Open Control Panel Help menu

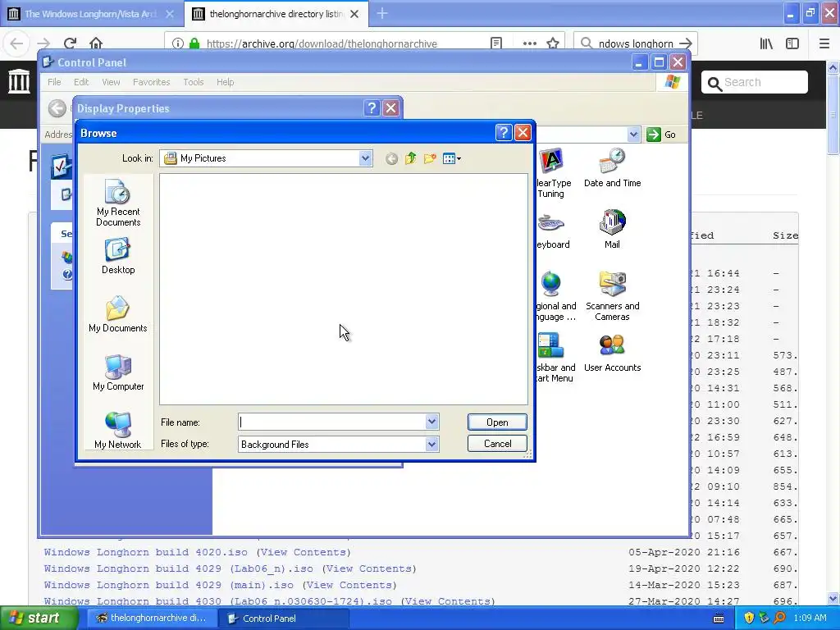pyautogui.click(x=225, y=82)
